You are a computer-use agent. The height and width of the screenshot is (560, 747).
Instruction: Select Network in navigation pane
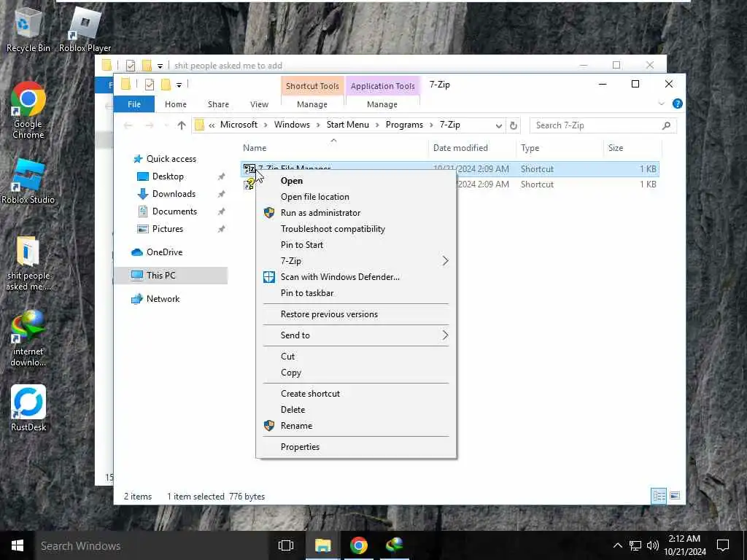163,298
